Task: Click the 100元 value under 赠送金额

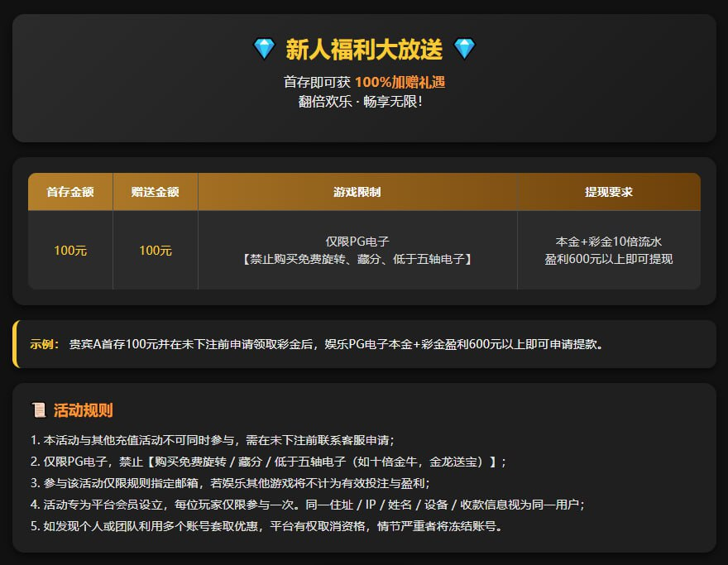Action: click(x=156, y=251)
